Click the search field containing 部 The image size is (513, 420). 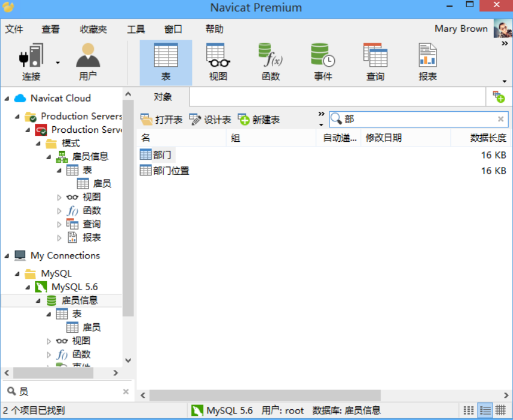[419, 119]
